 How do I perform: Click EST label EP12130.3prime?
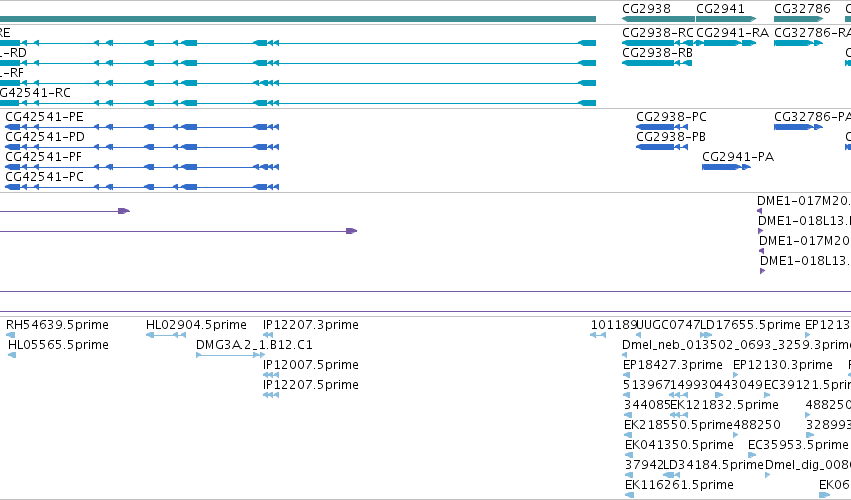783,365
